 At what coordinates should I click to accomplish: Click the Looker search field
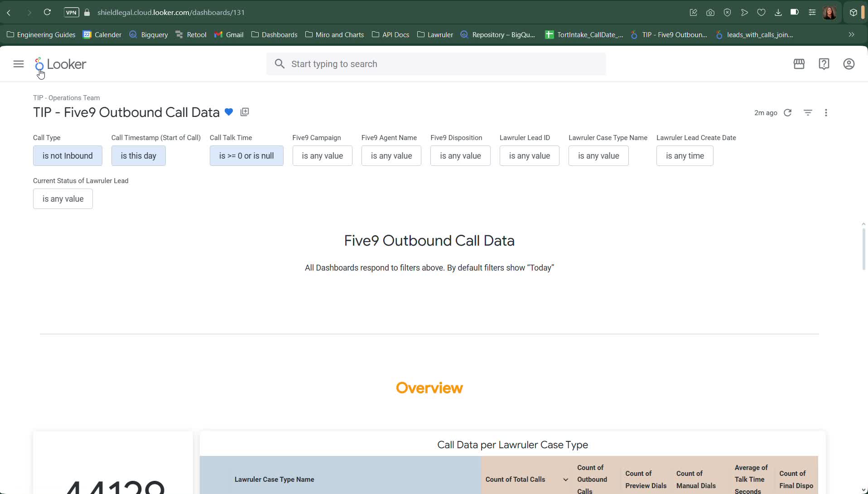[436, 64]
